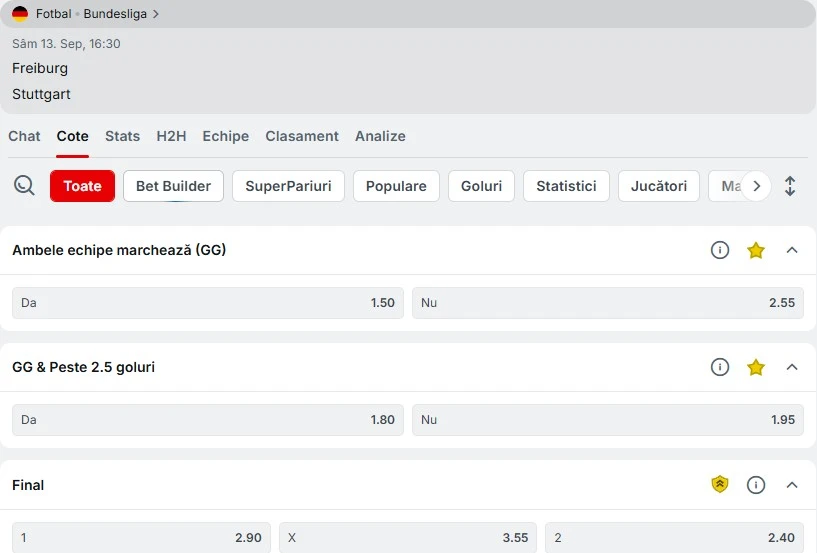Collapse the Ambele echipe marchează section
The image size is (817, 553).
(792, 250)
